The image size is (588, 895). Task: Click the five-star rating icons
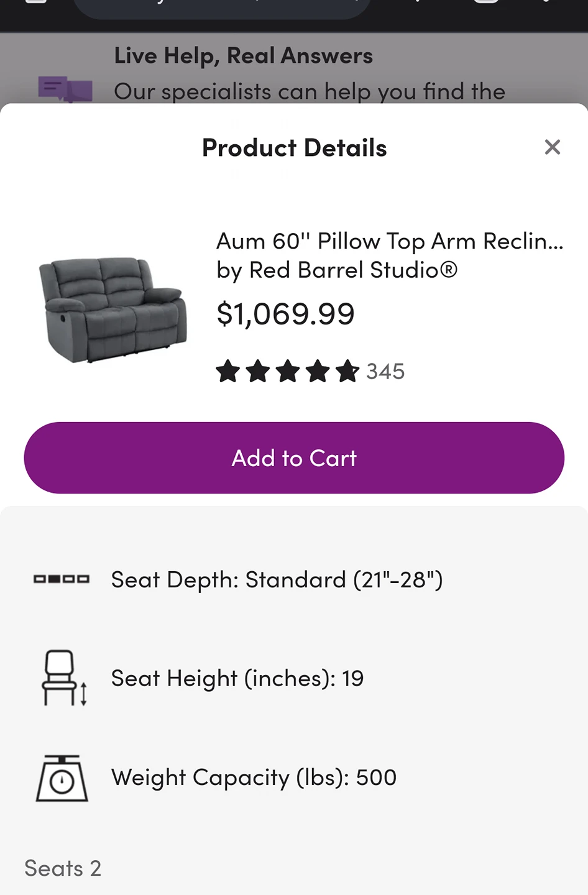pyautogui.click(x=287, y=372)
